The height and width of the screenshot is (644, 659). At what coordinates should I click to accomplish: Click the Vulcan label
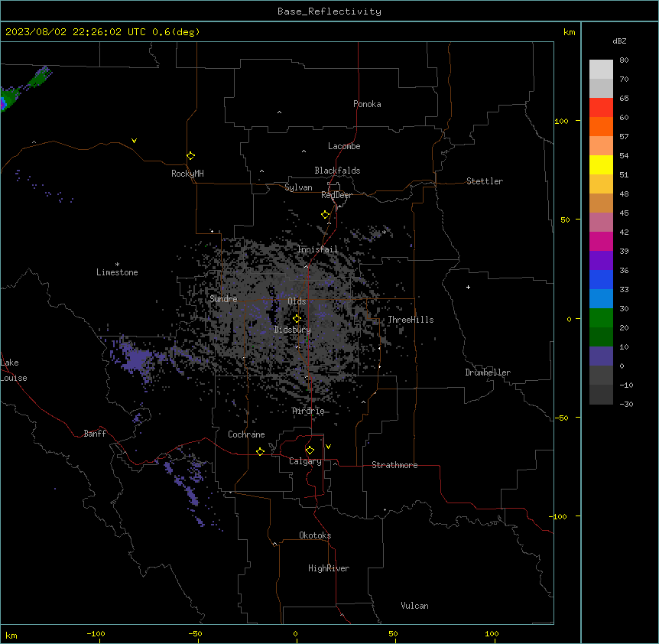[x=414, y=606]
